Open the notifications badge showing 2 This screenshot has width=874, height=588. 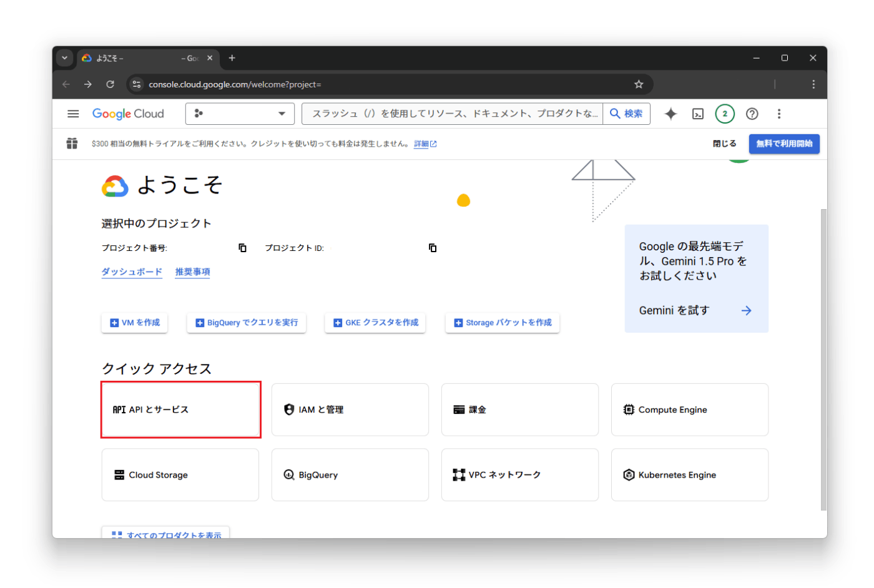pos(725,114)
